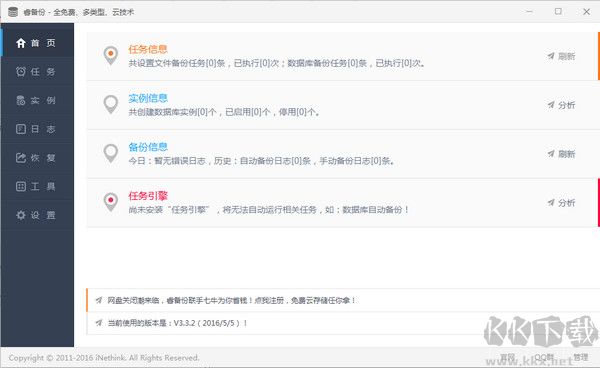Screen dimensions: 600x368
Task: Click the instance count description text
Action: pos(224,112)
